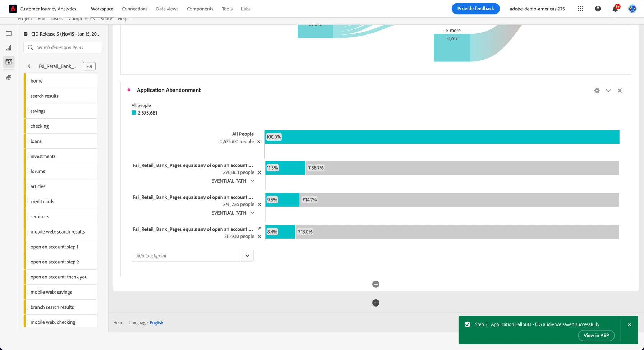
Task: Open the help question mark icon
Action: (598, 9)
